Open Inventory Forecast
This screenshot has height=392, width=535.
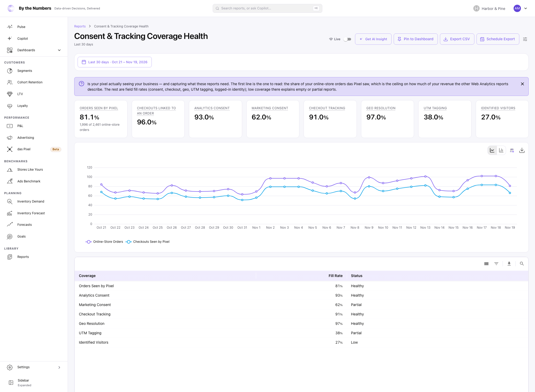coord(34,213)
